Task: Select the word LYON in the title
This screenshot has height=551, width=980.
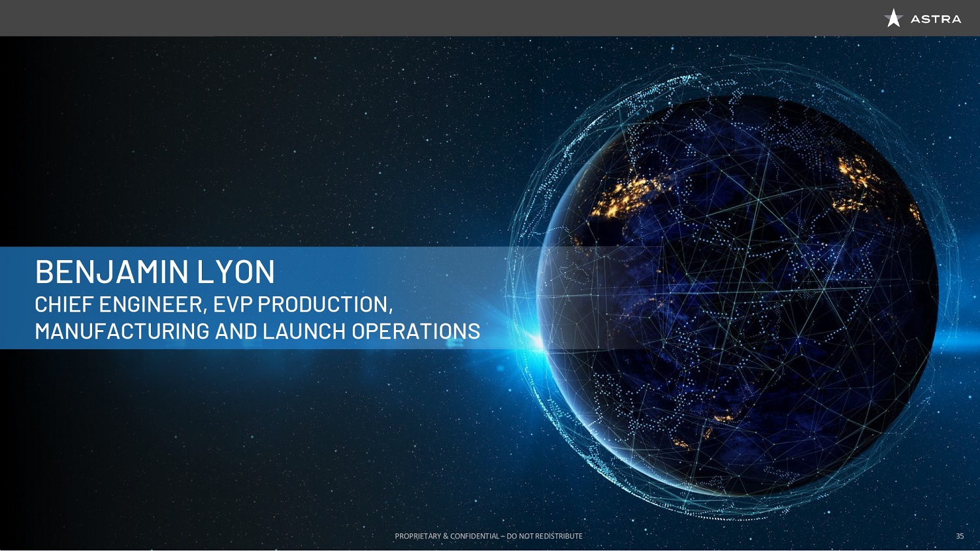Action: (x=236, y=272)
